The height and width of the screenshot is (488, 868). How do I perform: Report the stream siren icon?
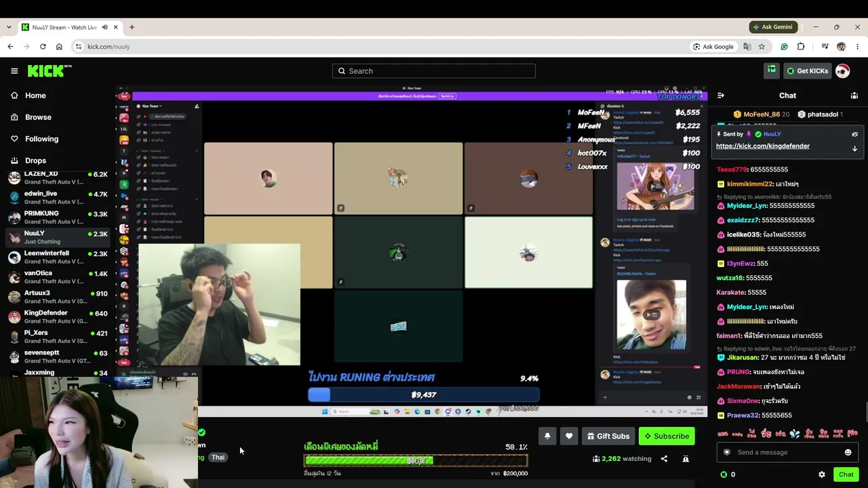pos(686,459)
